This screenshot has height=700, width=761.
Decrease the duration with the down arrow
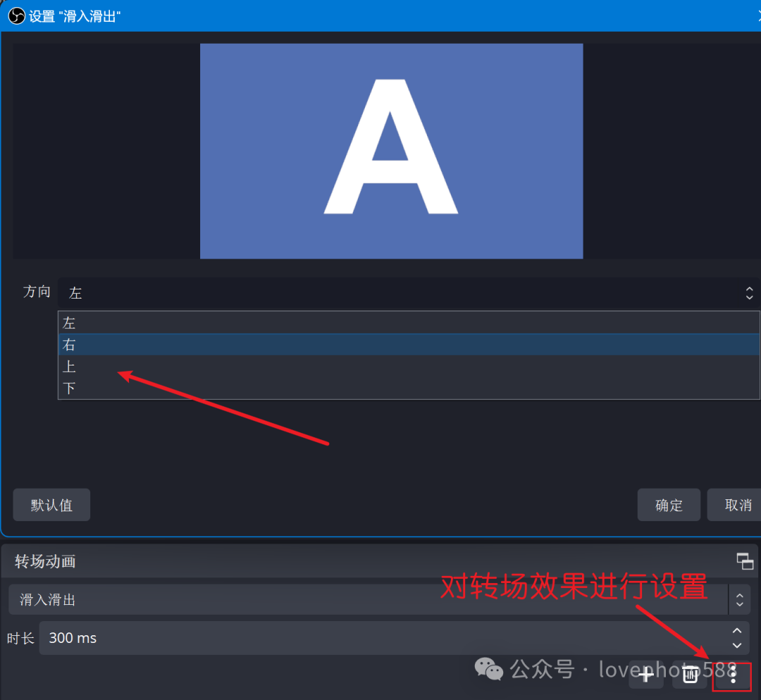[737, 646]
